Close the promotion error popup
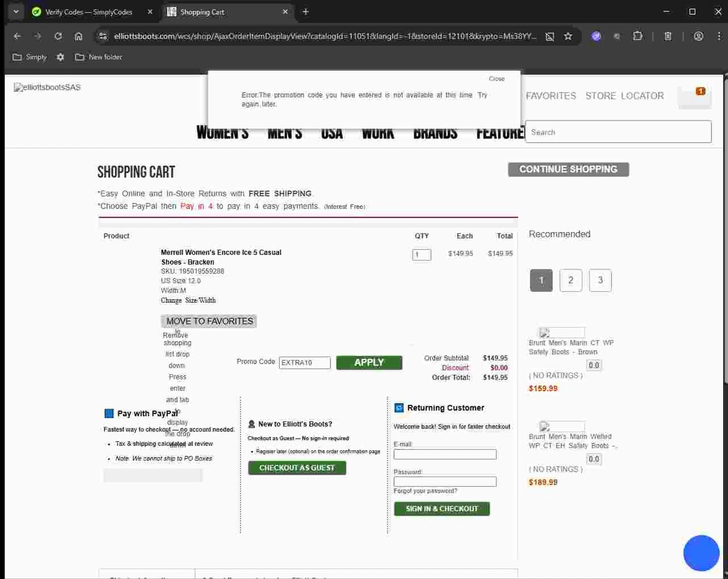728x579 pixels. [496, 79]
